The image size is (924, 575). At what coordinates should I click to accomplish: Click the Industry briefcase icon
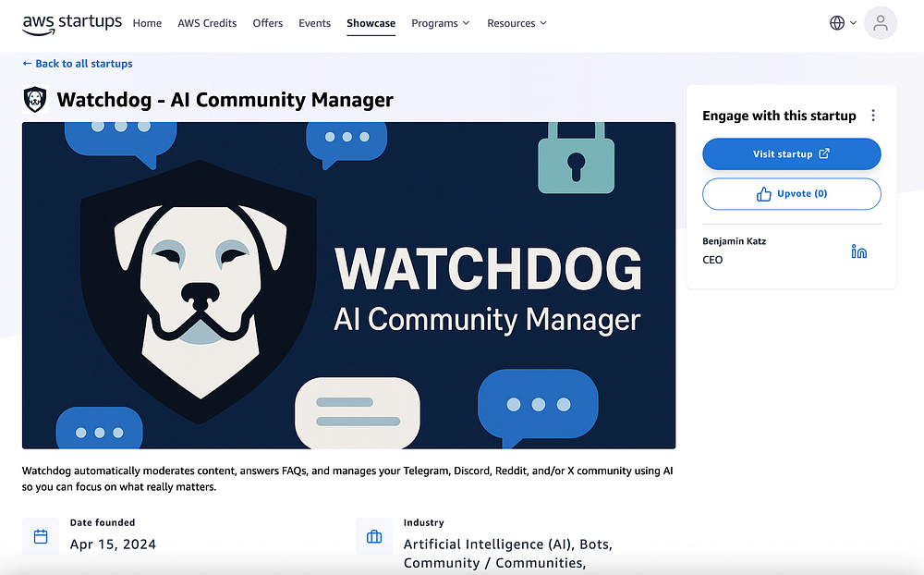tap(374, 537)
